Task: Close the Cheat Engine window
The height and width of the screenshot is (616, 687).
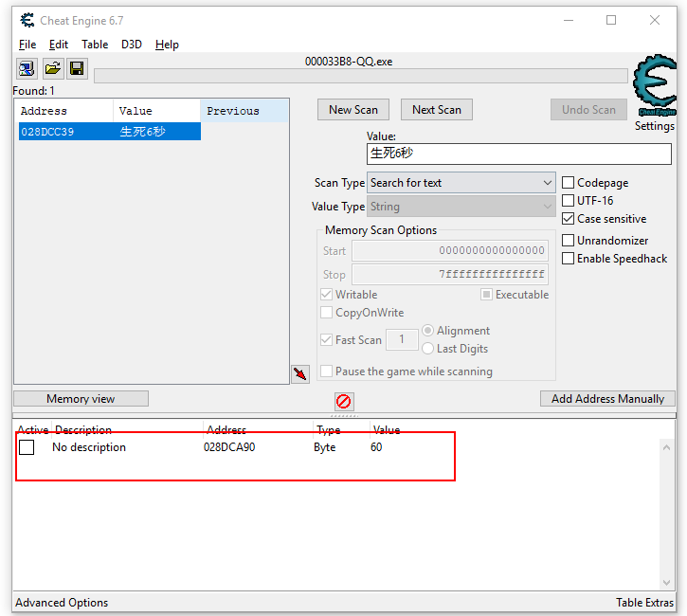Action: [x=655, y=20]
